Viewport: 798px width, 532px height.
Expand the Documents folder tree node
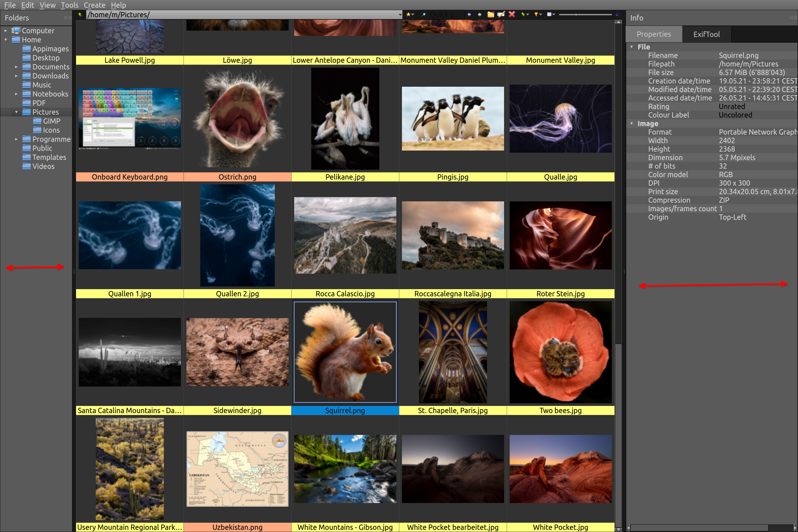(16, 67)
